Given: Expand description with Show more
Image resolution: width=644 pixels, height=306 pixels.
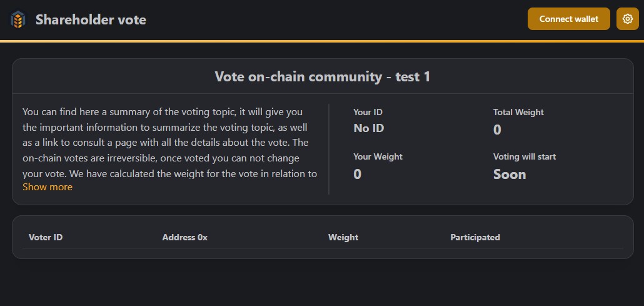Looking at the screenshot, I should [48, 187].
